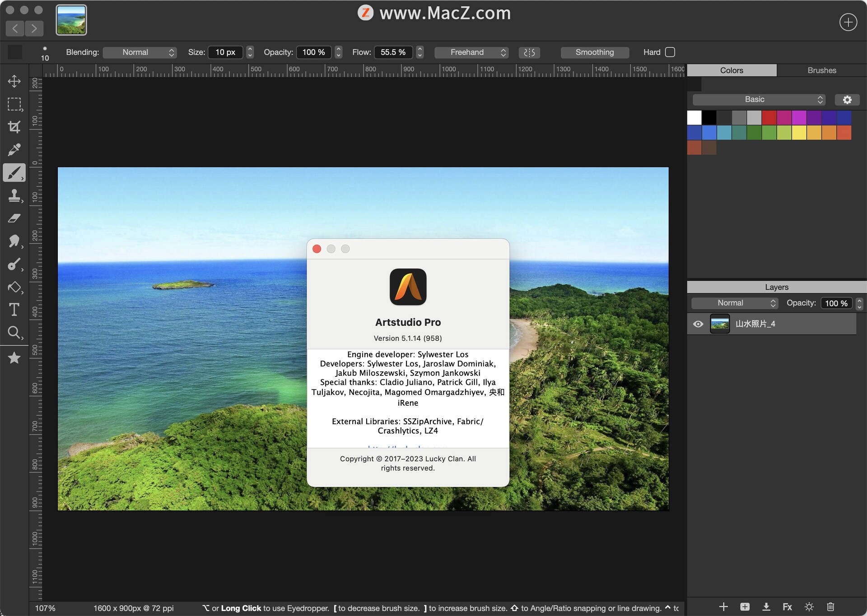
Task: Pick the white color swatch
Action: point(695,118)
